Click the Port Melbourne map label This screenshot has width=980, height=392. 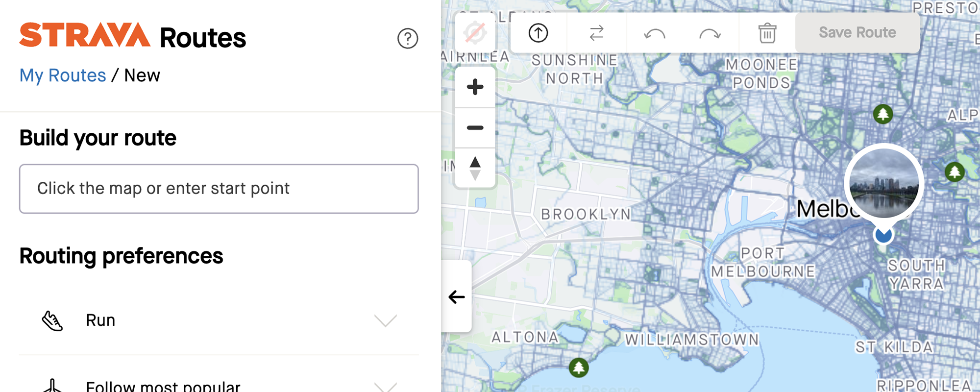tap(763, 262)
